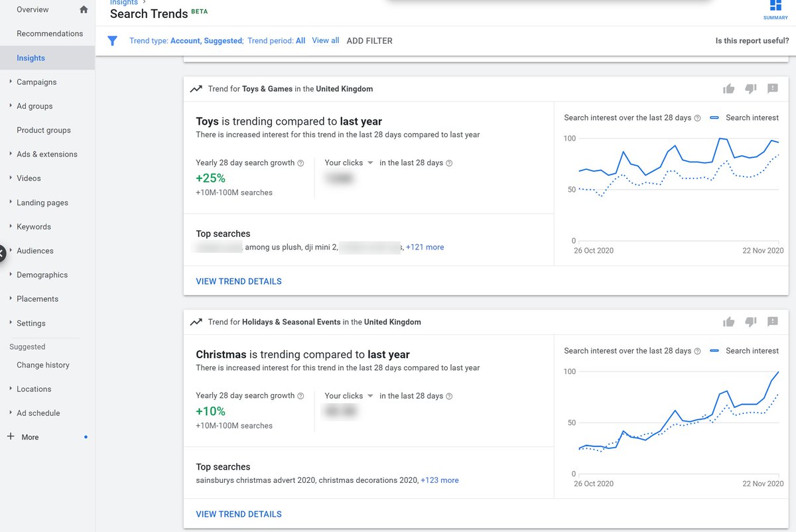
Task: Click the home icon next to Overview
Action: coord(84,9)
